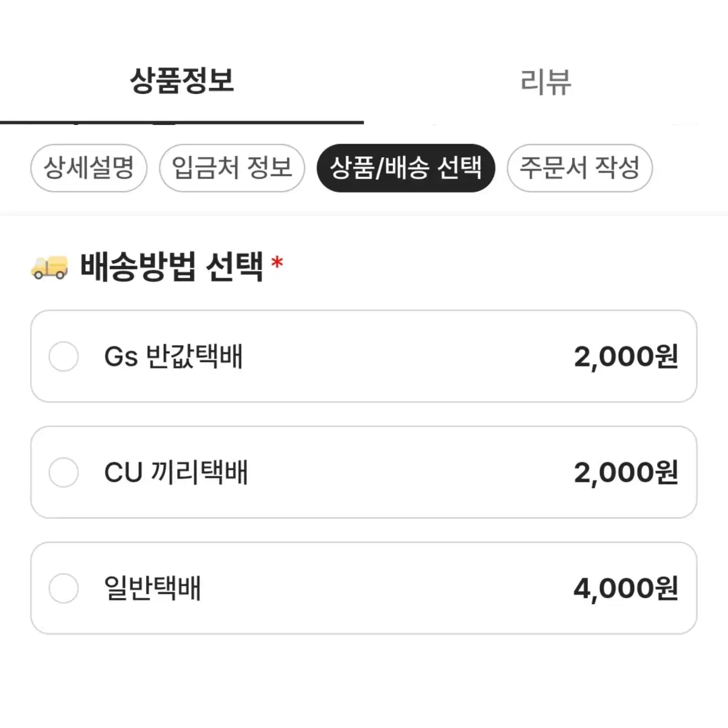Select the 상품/배송 선택 chip

click(406, 168)
